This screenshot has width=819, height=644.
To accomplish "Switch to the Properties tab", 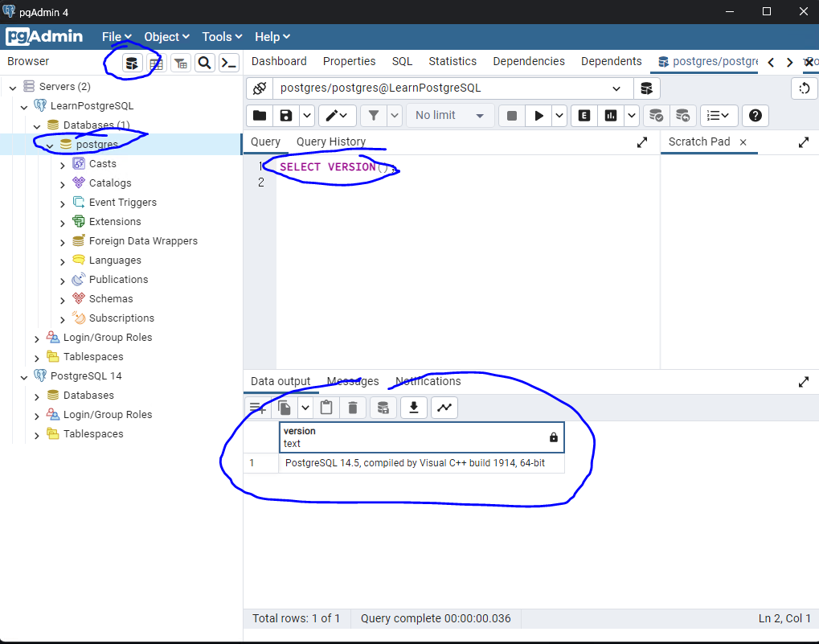I will tap(350, 61).
